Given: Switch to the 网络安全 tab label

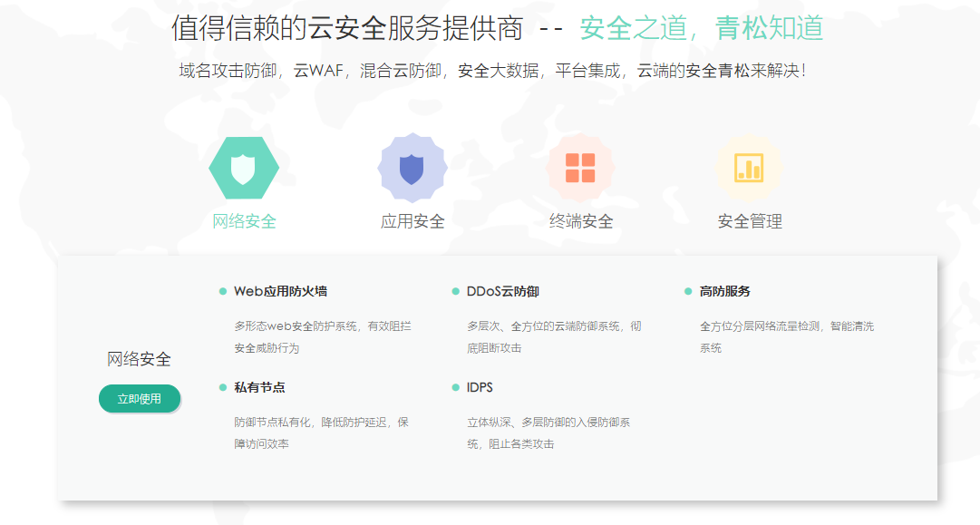Looking at the screenshot, I should (x=245, y=221).
